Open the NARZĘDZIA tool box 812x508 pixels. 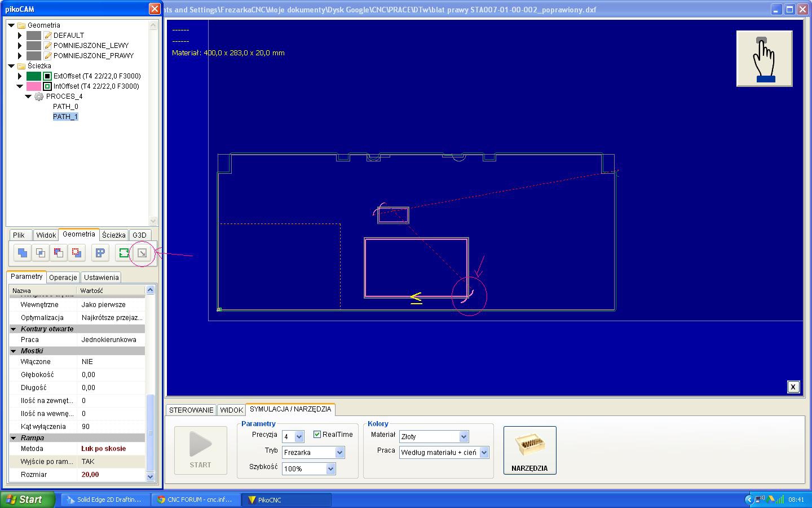coord(529,450)
